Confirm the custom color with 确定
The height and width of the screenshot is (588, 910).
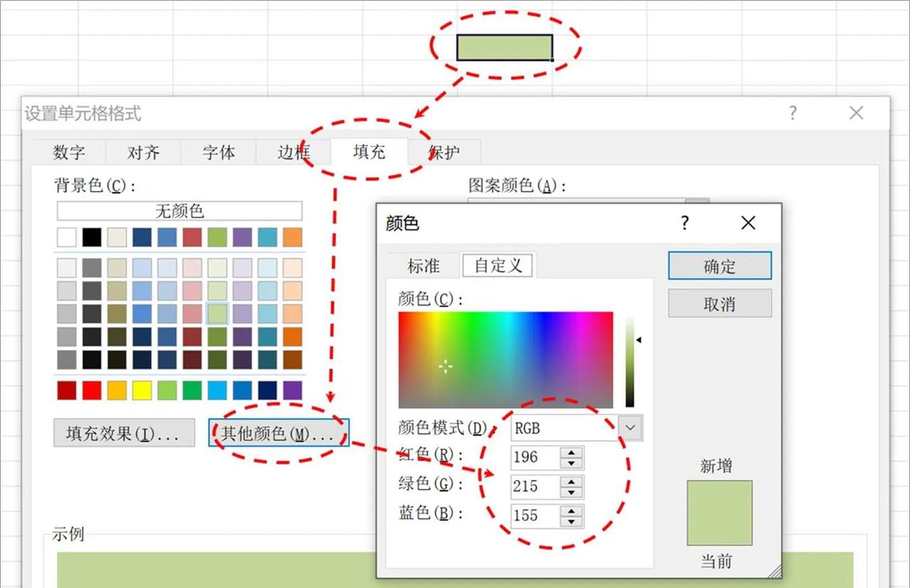coord(719,265)
